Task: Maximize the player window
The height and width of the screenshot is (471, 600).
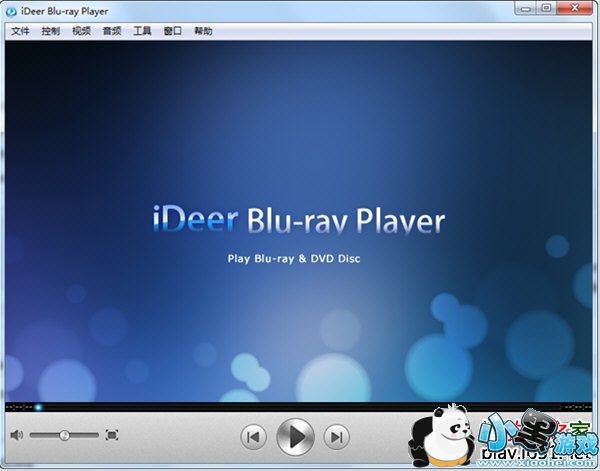Action: coord(545,9)
